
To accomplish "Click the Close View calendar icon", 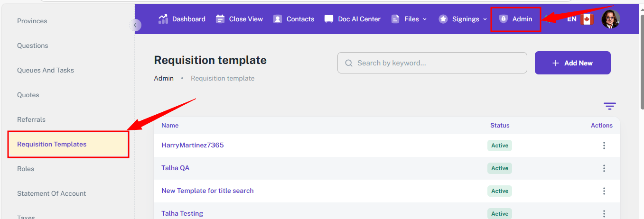I will [220, 19].
